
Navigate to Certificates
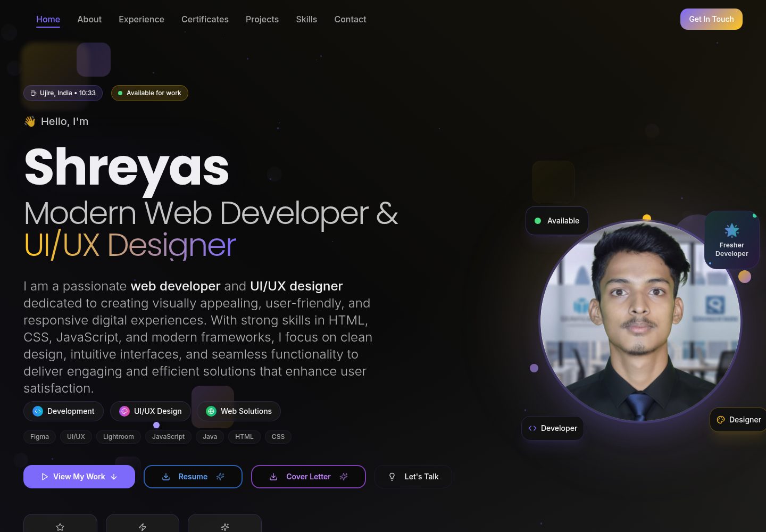(205, 19)
